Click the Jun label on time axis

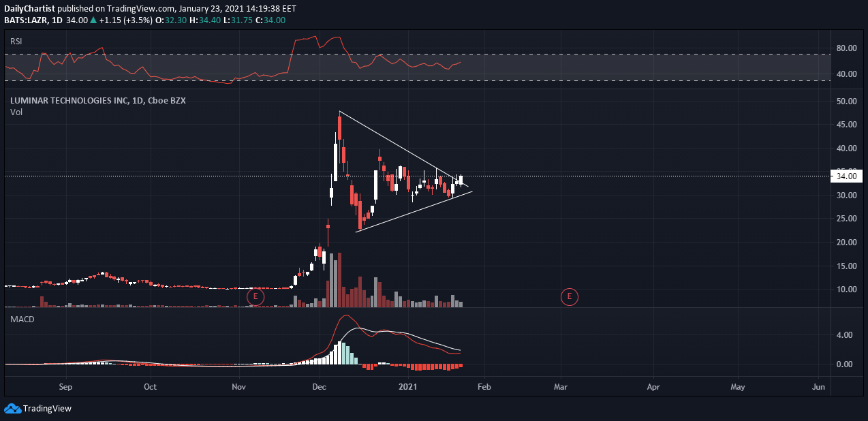[819, 387]
